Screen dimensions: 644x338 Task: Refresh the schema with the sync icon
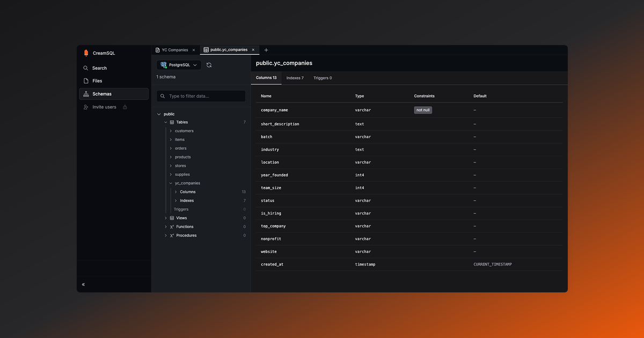[209, 64]
